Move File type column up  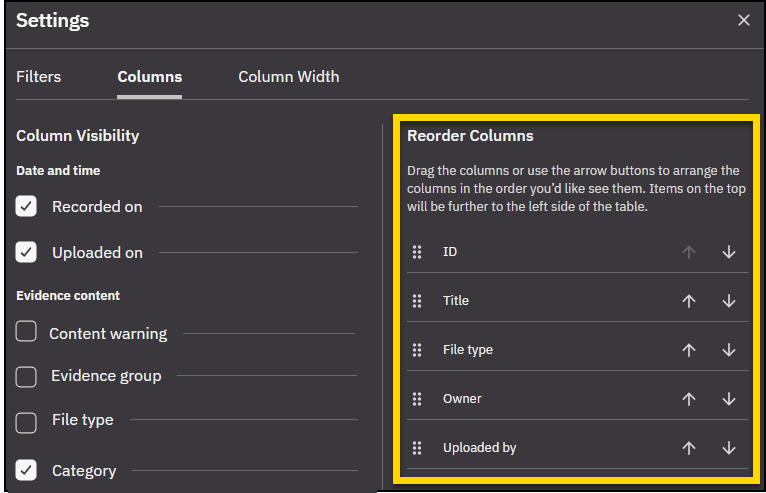[688, 350]
